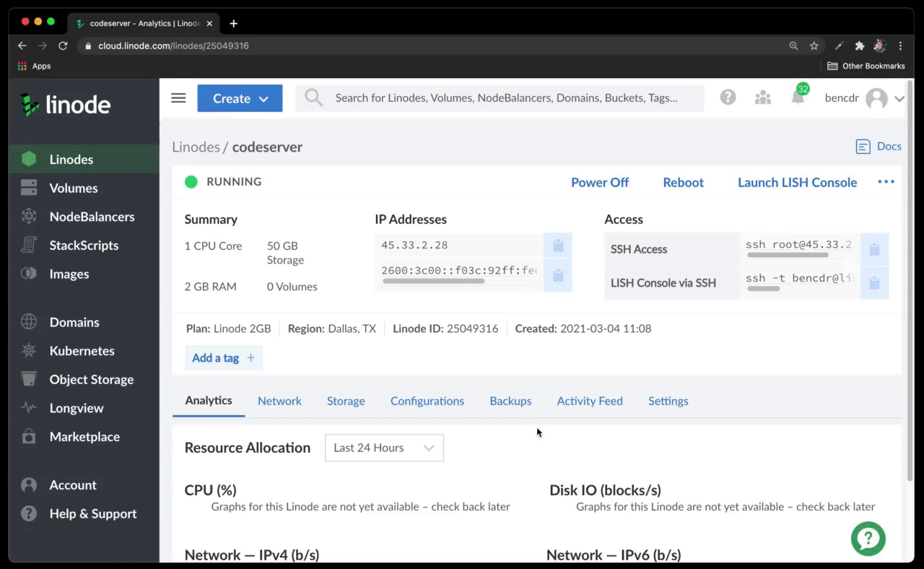This screenshot has width=924, height=569.
Task: Open the notifications bell
Action: pyautogui.click(x=797, y=97)
